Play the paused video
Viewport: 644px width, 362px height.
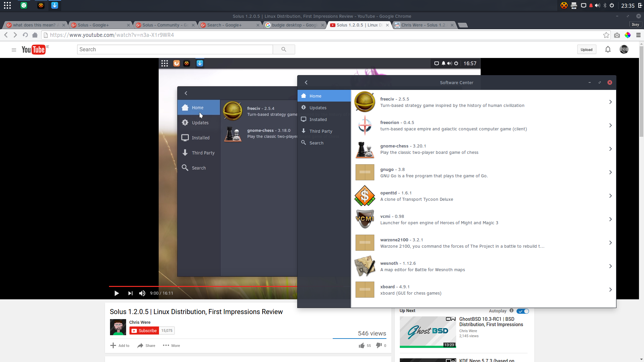click(x=116, y=293)
